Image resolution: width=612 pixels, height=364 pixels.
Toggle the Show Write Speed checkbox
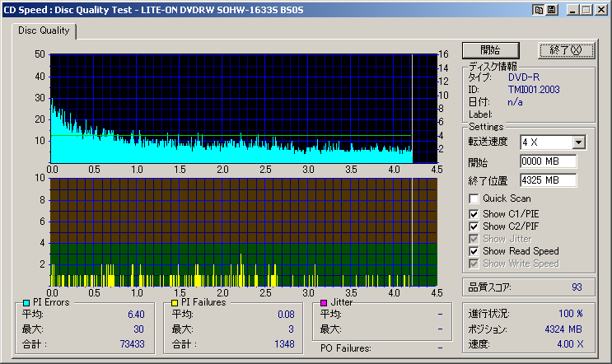point(474,264)
